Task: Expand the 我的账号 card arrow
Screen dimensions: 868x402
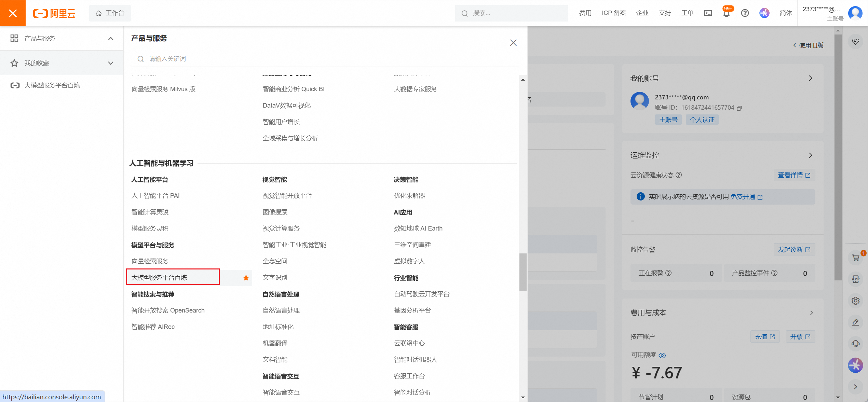Action: pos(811,78)
